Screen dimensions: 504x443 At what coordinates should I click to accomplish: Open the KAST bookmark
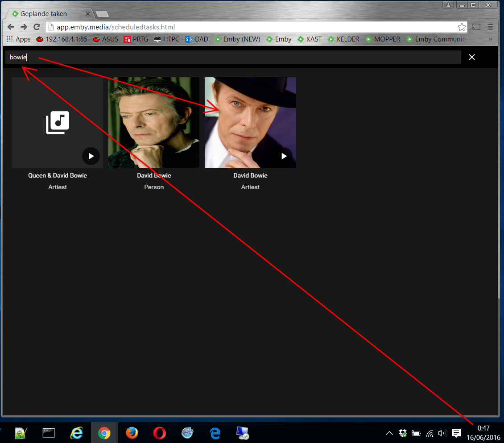tap(310, 39)
